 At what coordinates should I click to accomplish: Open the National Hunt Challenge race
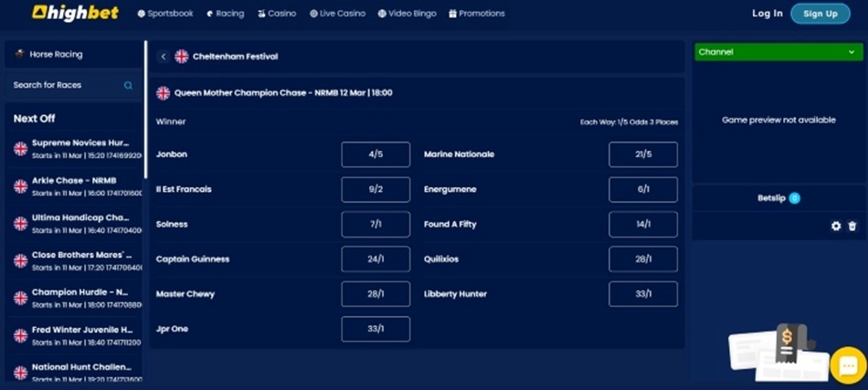pyautogui.click(x=73, y=373)
